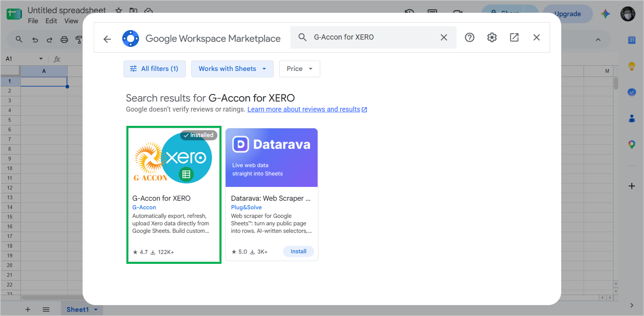644x316 pixels.
Task: Redo the action in Sheets toolbar
Action: (x=49, y=40)
